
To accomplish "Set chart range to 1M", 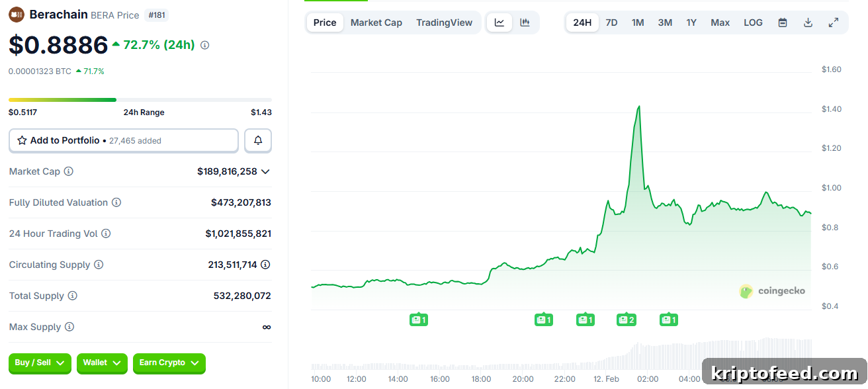I will coord(638,22).
